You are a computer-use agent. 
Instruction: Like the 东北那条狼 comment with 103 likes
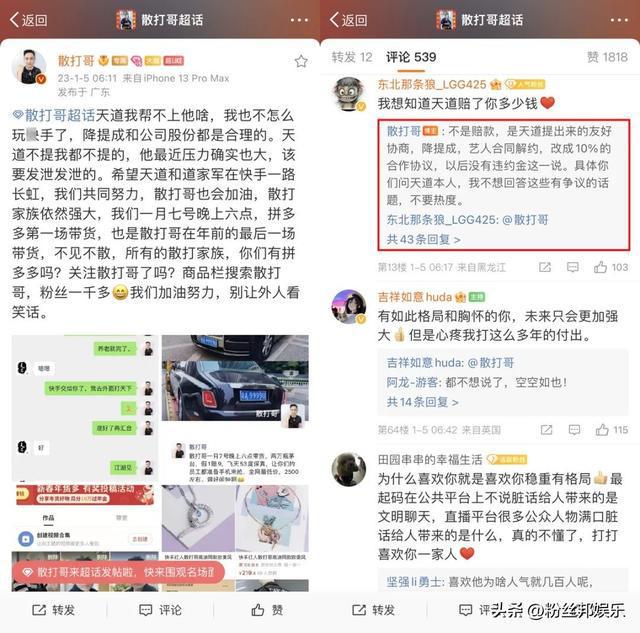611,267
